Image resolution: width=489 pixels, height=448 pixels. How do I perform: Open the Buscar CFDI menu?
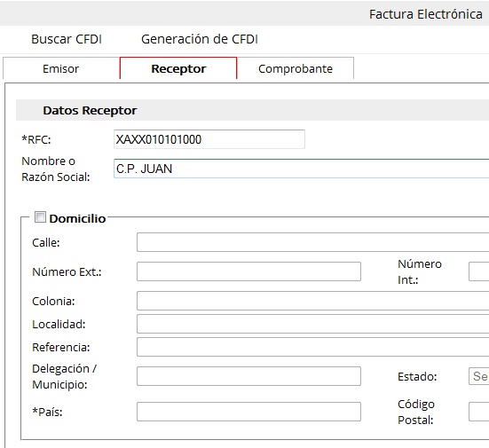(x=67, y=39)
